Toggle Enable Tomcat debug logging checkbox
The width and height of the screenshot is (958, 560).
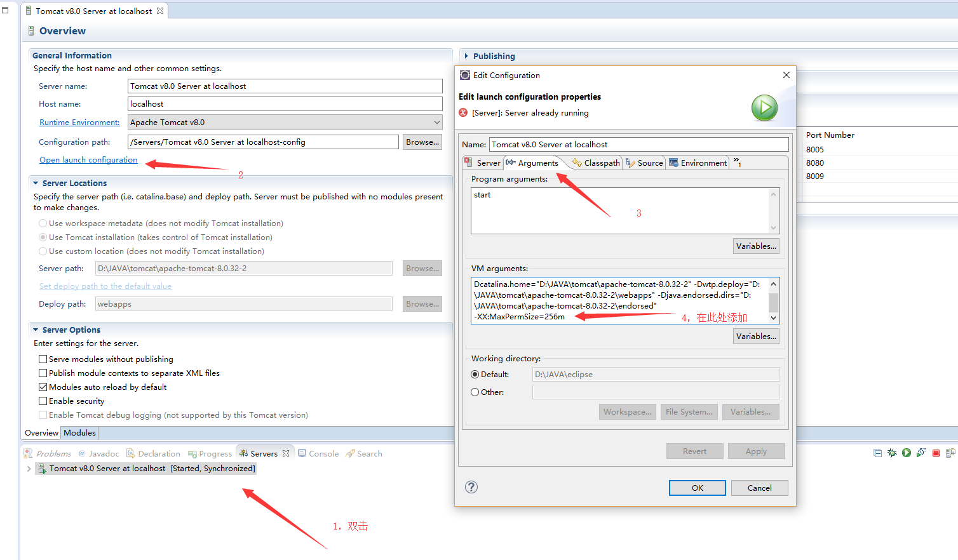click(43, 415)
